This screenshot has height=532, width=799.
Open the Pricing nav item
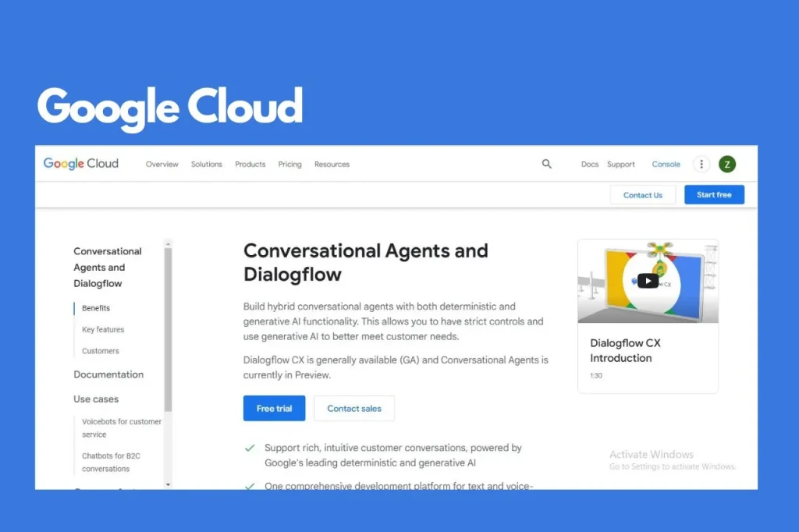click(290, 164)
